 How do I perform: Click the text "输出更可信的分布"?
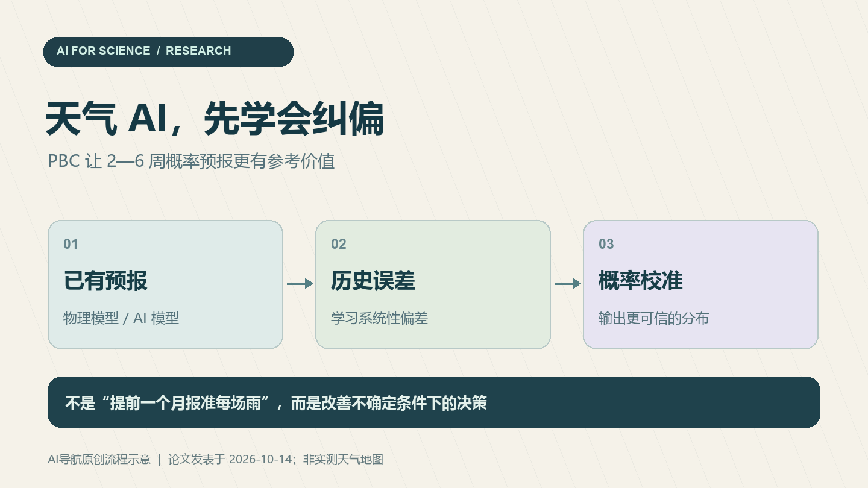[654, 318]
